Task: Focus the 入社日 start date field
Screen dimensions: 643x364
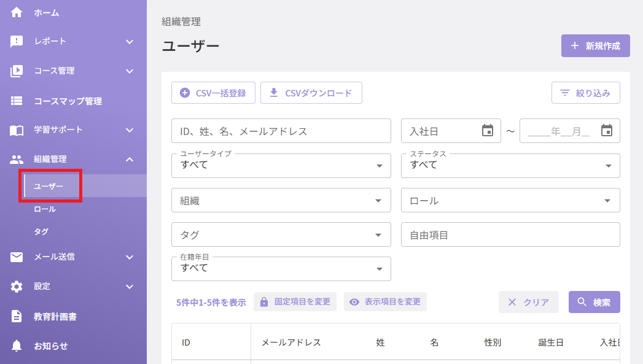Action: [451, 131]
